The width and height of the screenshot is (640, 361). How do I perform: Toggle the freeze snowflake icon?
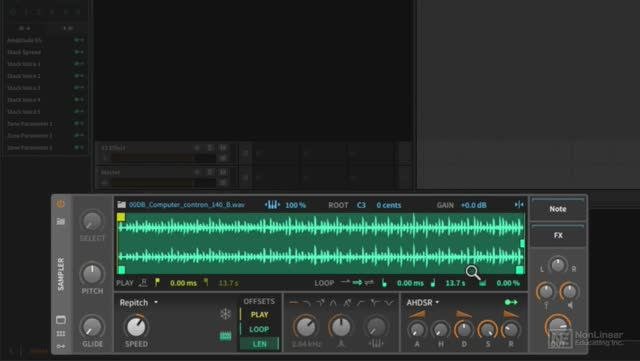tap(225, 314)
